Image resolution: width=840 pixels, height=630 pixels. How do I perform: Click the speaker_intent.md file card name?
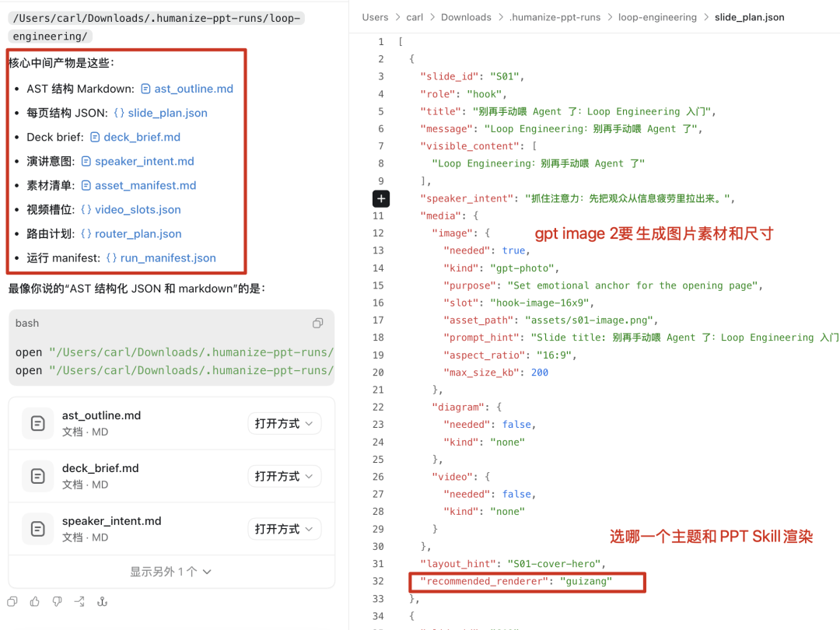(111, 521)
